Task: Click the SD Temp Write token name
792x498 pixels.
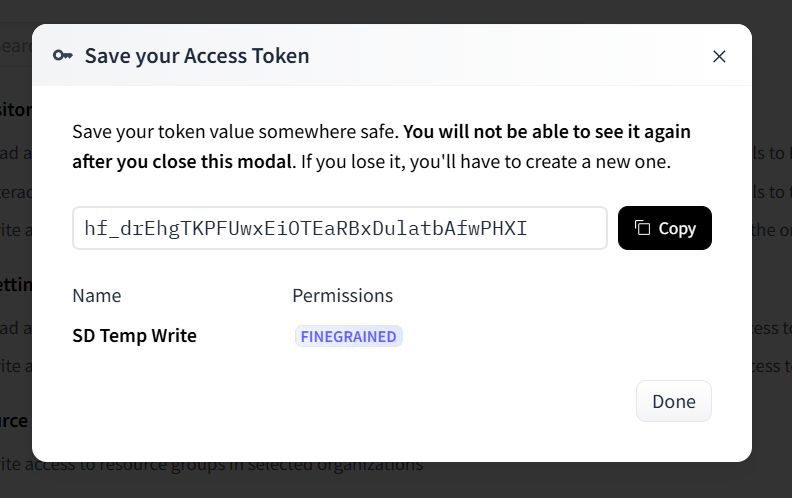Action: point(134,336)
